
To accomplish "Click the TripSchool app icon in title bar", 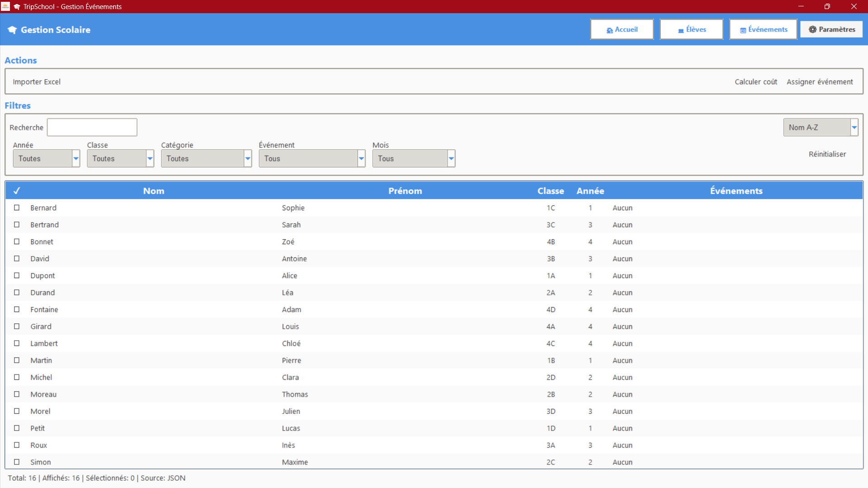I will click(5, 6).
